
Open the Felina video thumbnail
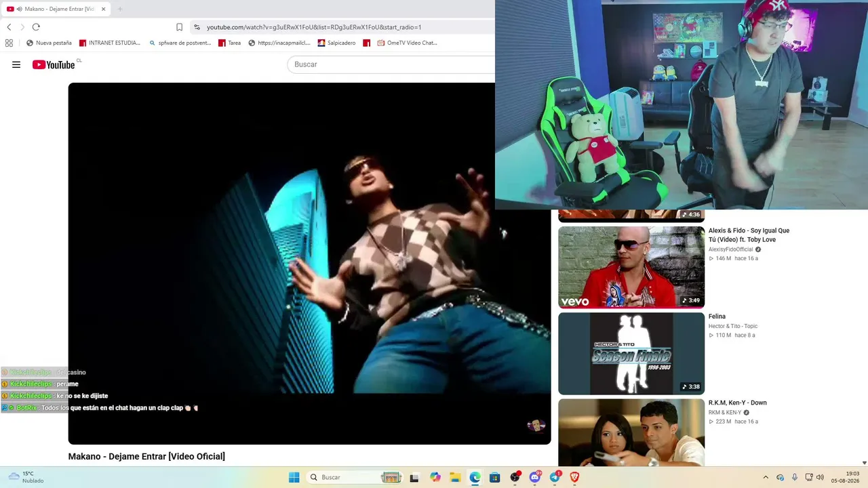631,353
